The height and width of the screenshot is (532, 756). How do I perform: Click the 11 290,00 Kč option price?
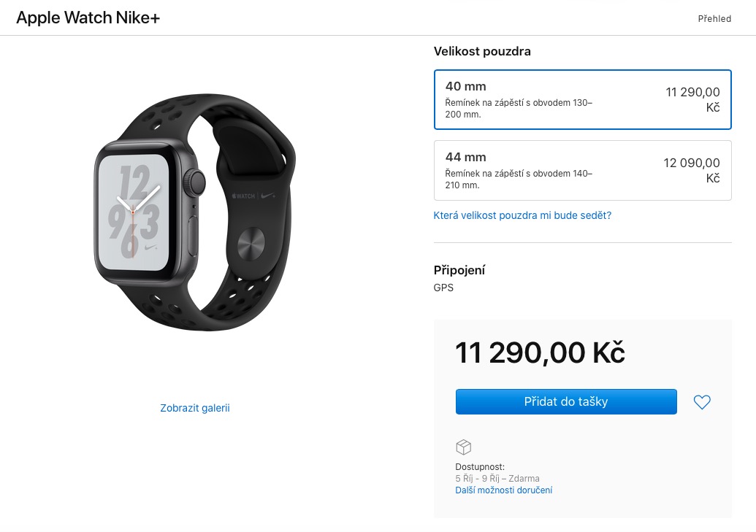tap(692, 99)
